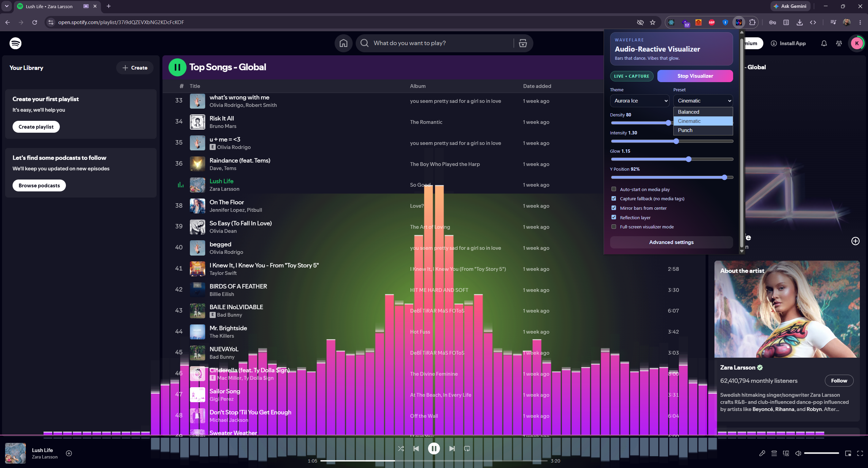Open Spotify home via logo
Screen dimensions: 868x468
point(15,43)
